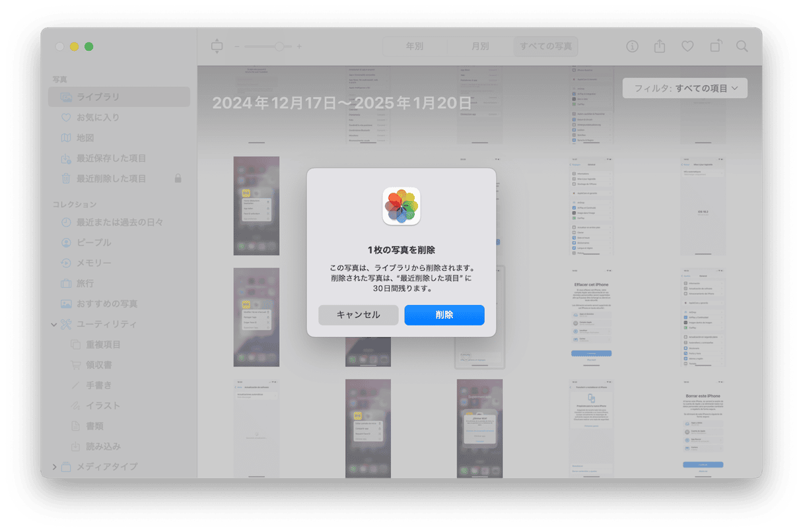
Task: Select the ライブラリ sidebar icon
Action: coord(66,97)
